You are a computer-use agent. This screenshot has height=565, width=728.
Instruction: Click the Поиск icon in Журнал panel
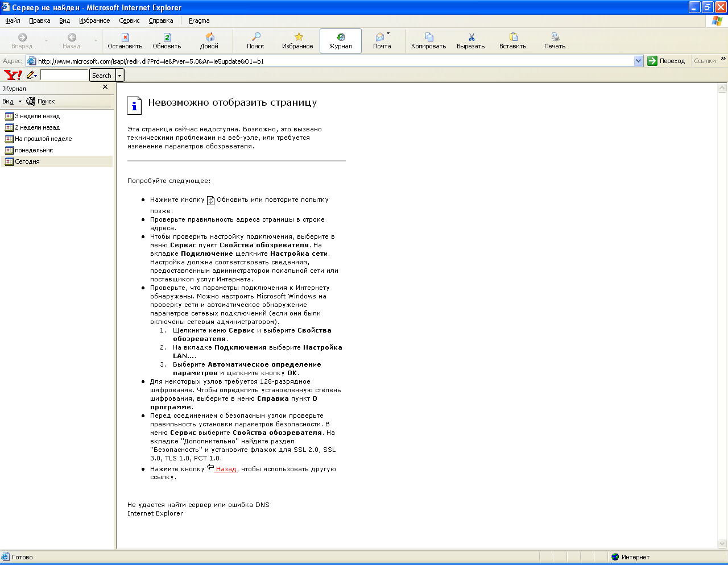tap(31, 101)
